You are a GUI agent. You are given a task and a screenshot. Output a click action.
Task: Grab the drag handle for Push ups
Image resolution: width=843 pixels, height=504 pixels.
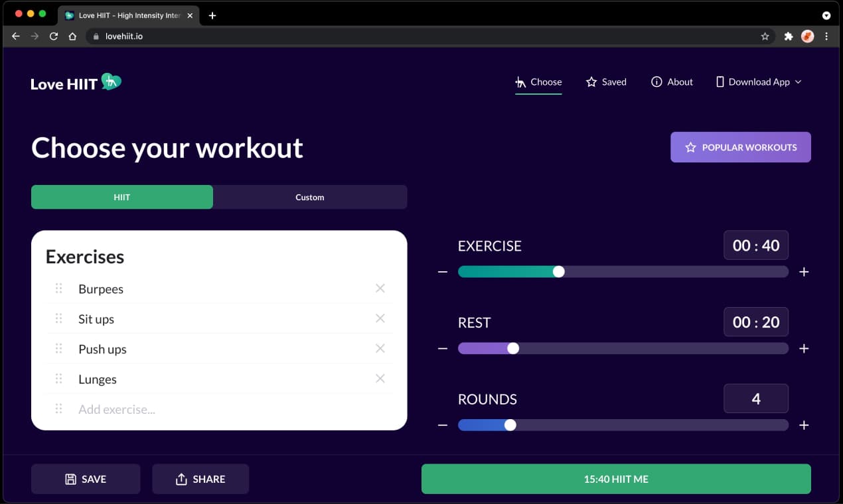click(58, 349)
